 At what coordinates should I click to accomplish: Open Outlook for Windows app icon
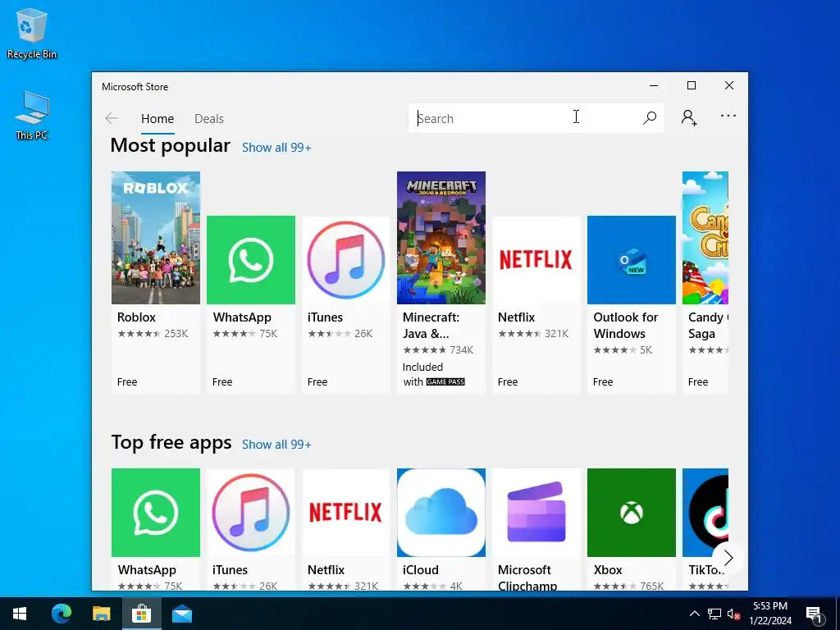(632, 260)
